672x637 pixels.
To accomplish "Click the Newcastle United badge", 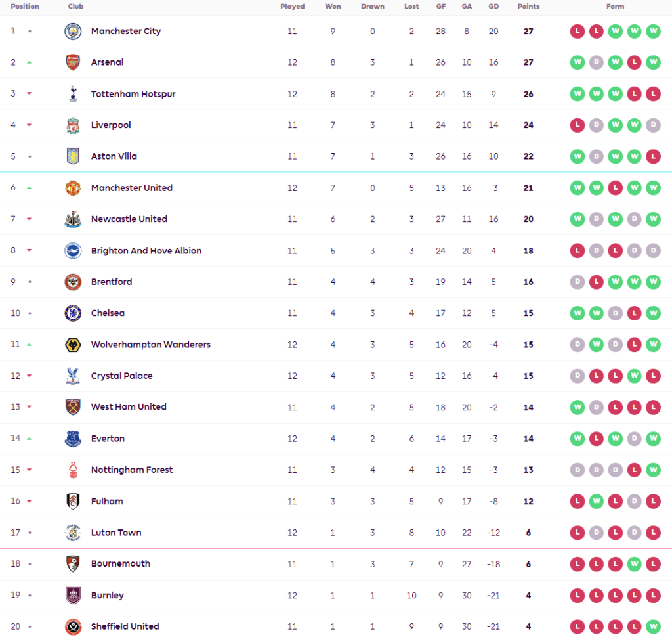I will click(x=73, y=219).
